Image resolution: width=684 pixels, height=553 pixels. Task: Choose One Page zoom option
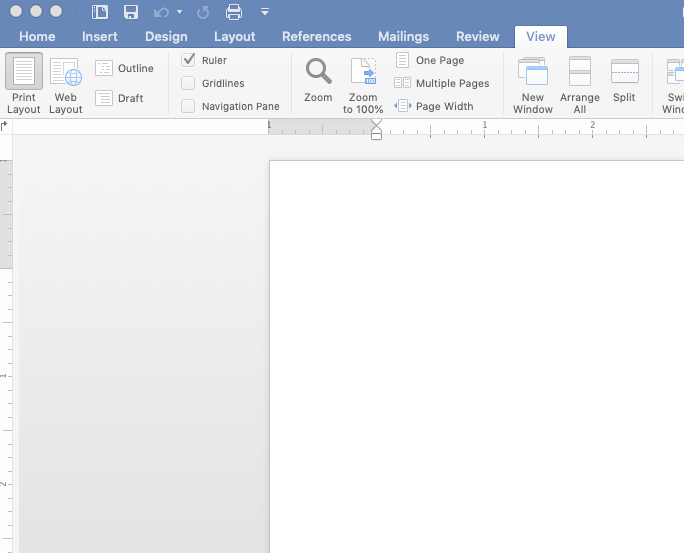(x=429, y=60)
